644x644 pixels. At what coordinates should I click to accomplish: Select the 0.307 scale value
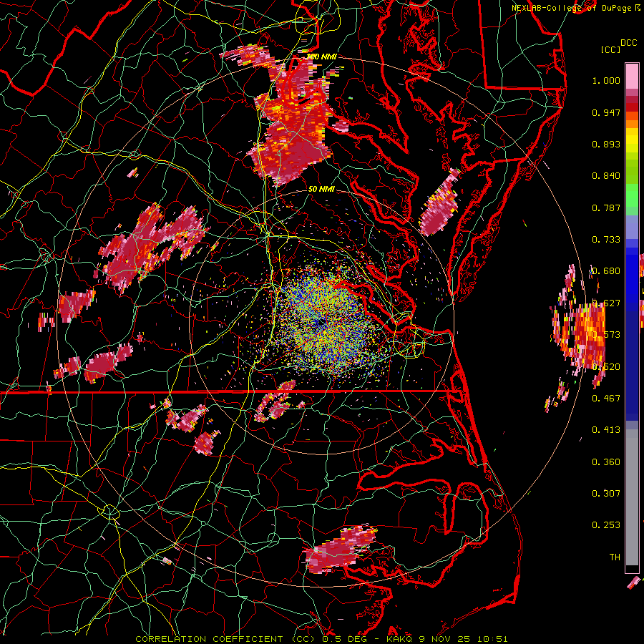point(606,493)
